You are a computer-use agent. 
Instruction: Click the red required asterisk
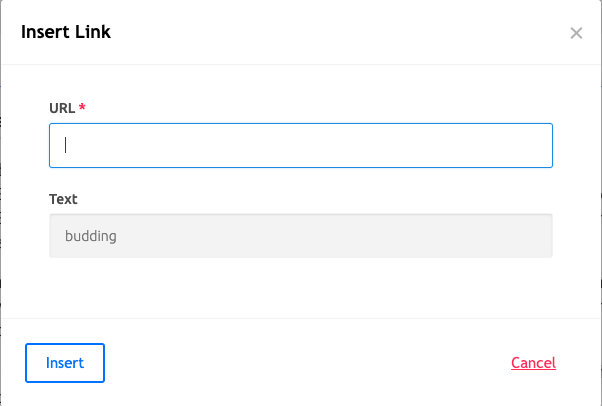[x=82, y=106]
